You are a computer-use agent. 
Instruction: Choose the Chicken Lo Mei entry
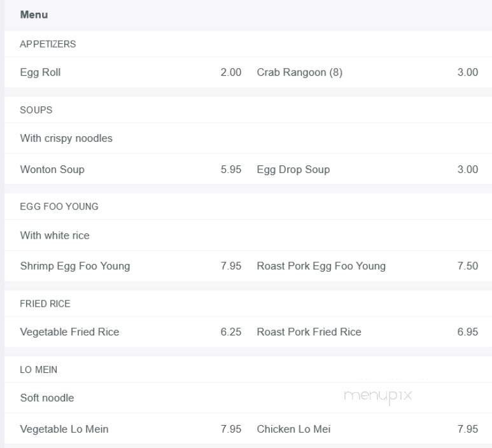pyautogui.click(x=293, y=430)
